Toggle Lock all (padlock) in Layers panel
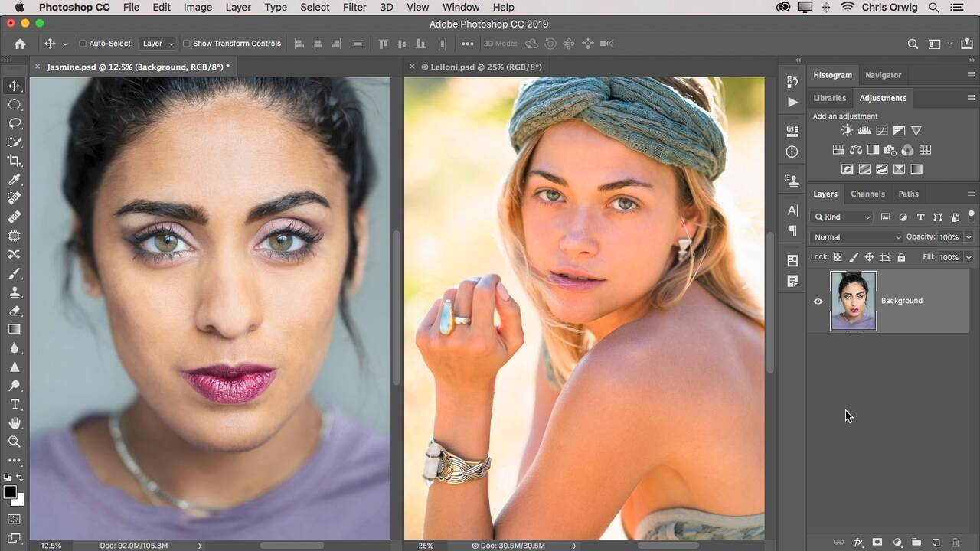This screenshot has width=980, height=551. [901, 257]
